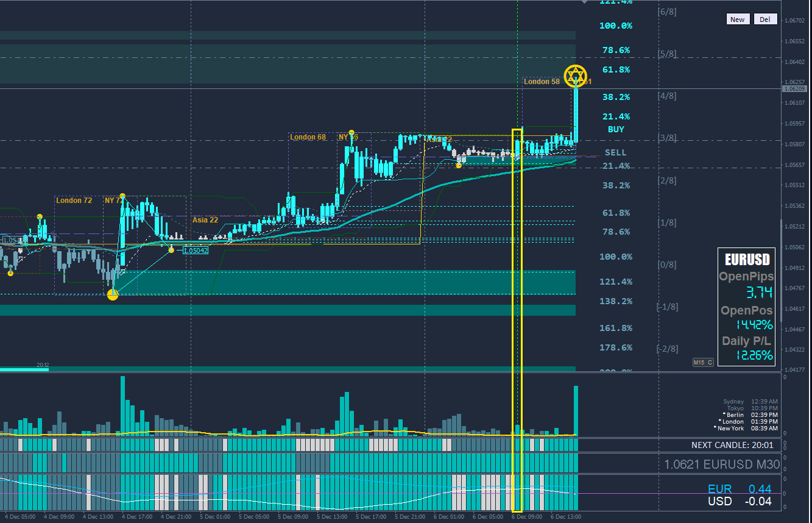Click the M15 C timeframe button

pyautogui.click(x=703, y=363)
